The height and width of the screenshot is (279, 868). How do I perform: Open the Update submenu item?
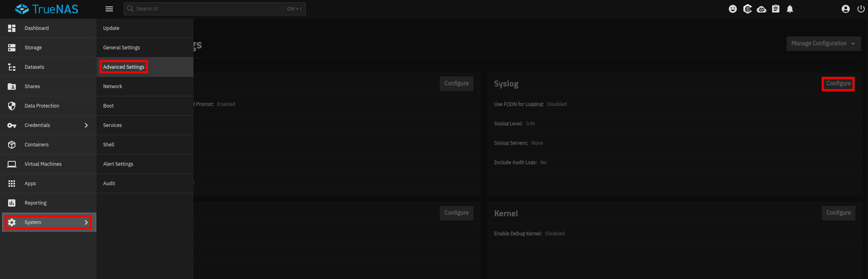pos(145,28)
